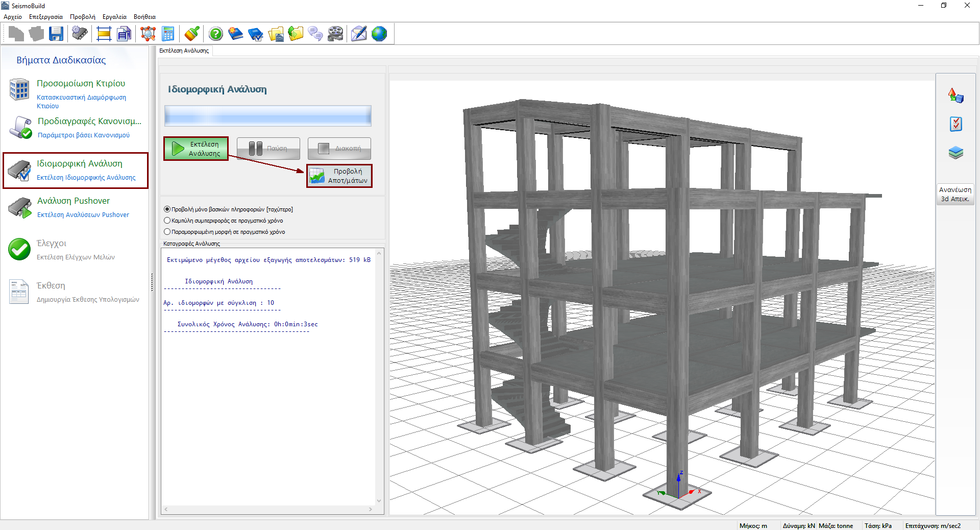Select 'Προβολή μόνο βασικών πληροφοριών' radio option
This screenshot has width=980, height=530.
[x=167, y=209]
